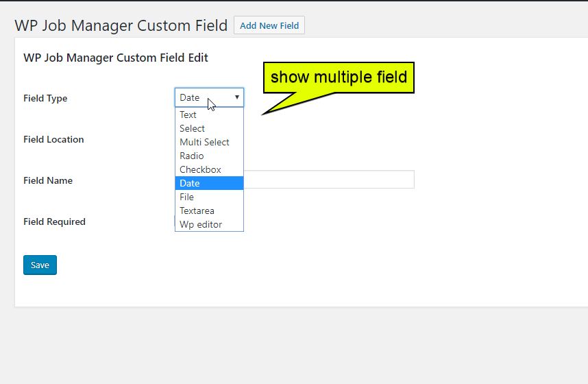The image size is (588, 384).
Task: Choose Text from the field type list
Action: pyautogui.click(x=209, y=115)
